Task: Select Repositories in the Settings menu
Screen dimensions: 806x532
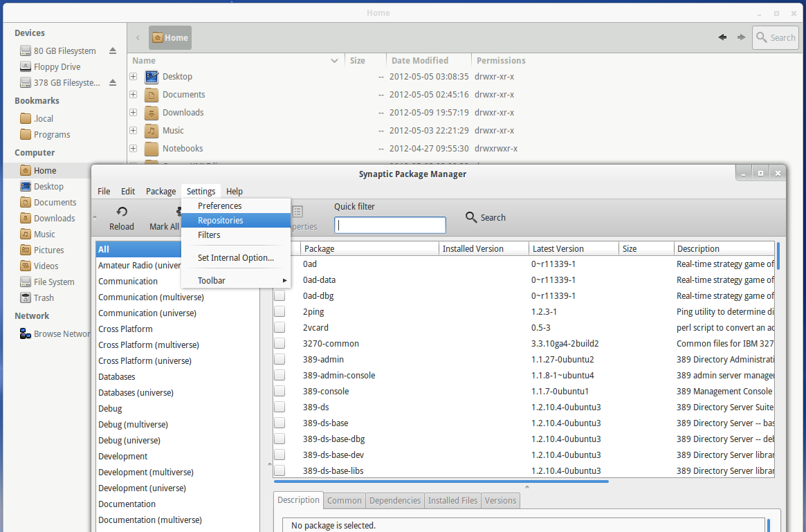Action: point(236,220)
